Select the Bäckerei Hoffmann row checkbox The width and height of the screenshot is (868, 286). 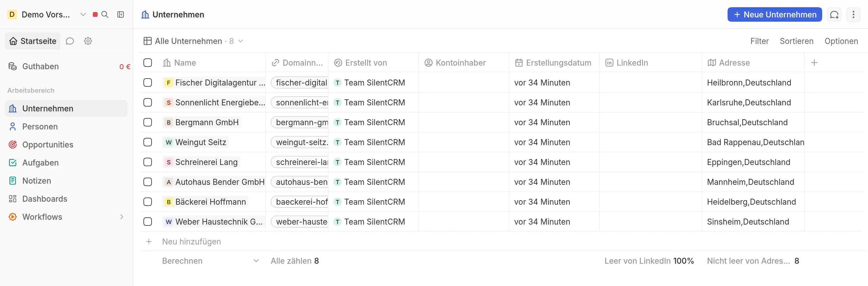coord(148,202)
